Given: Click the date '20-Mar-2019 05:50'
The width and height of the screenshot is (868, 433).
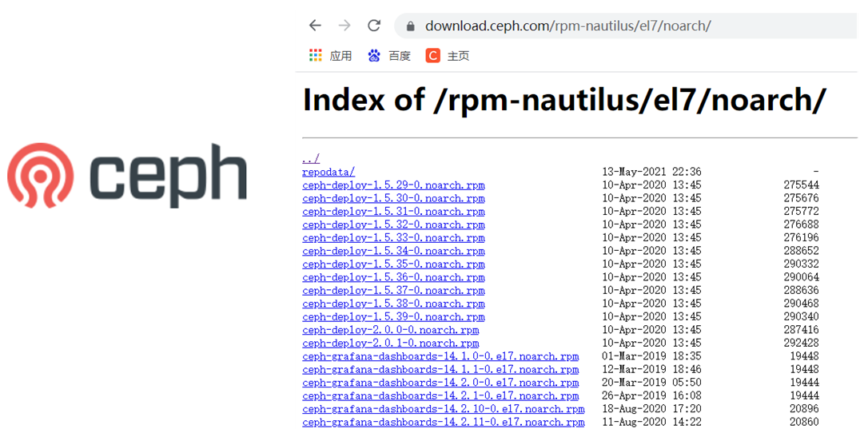Looking at the screenshot, I should [x=651, y=383].
